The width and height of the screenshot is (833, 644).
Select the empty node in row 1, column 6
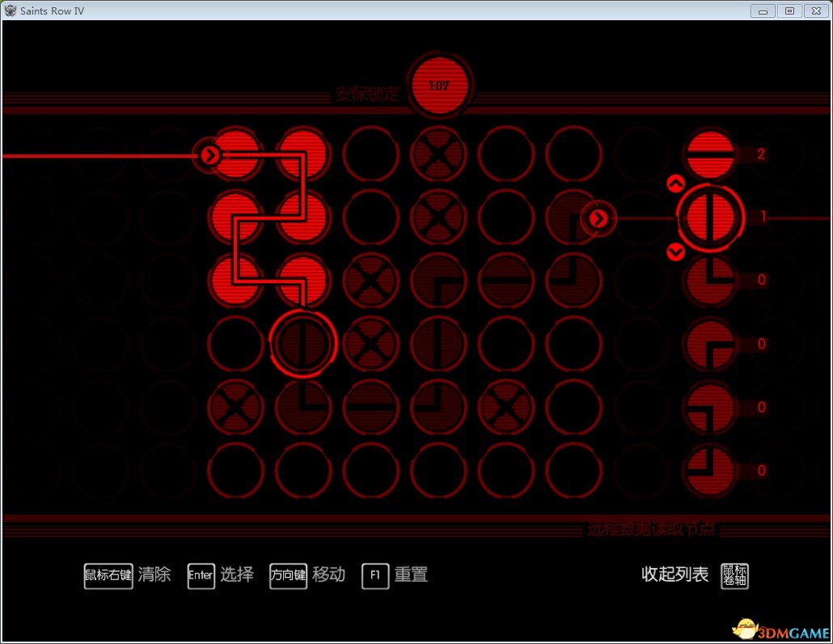[x=573, y=154]
